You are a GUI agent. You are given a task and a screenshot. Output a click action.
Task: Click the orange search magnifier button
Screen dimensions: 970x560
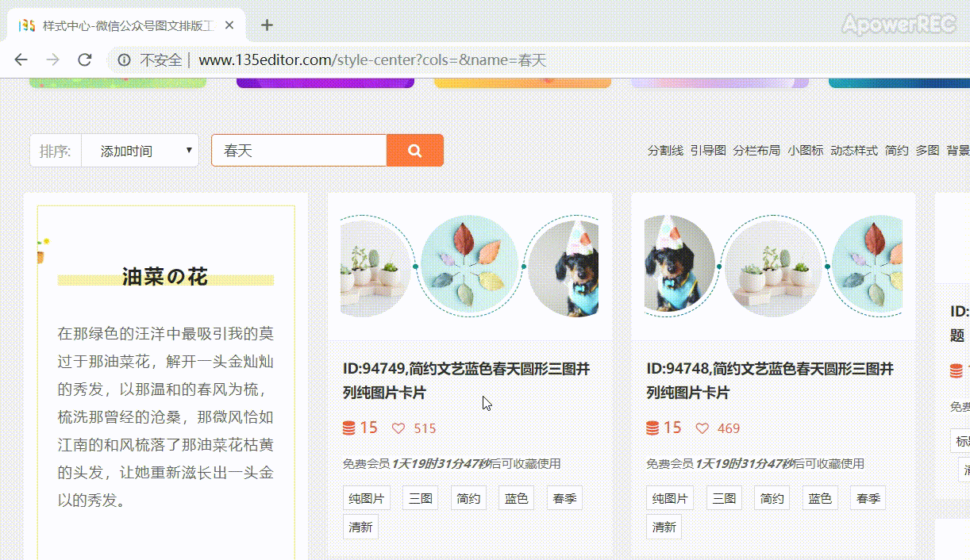tap(414, 151)
